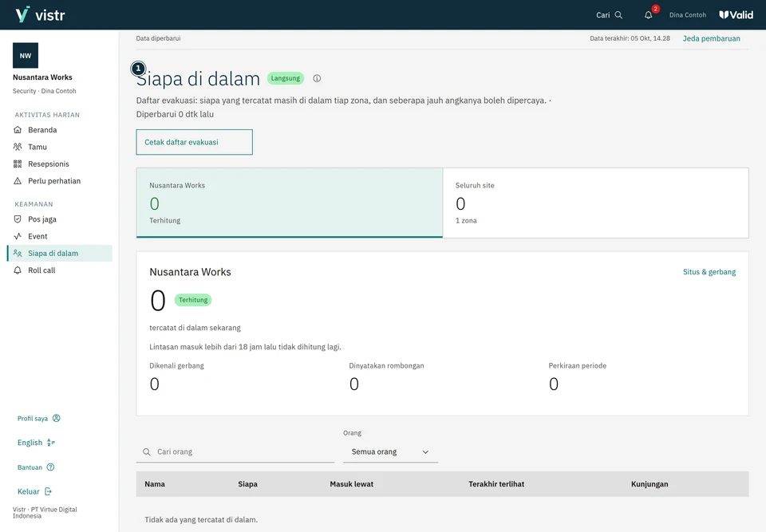Click the Bantuan question mark icon
Viewport: 766px width, 532px height.
click(x=50, y=467)
